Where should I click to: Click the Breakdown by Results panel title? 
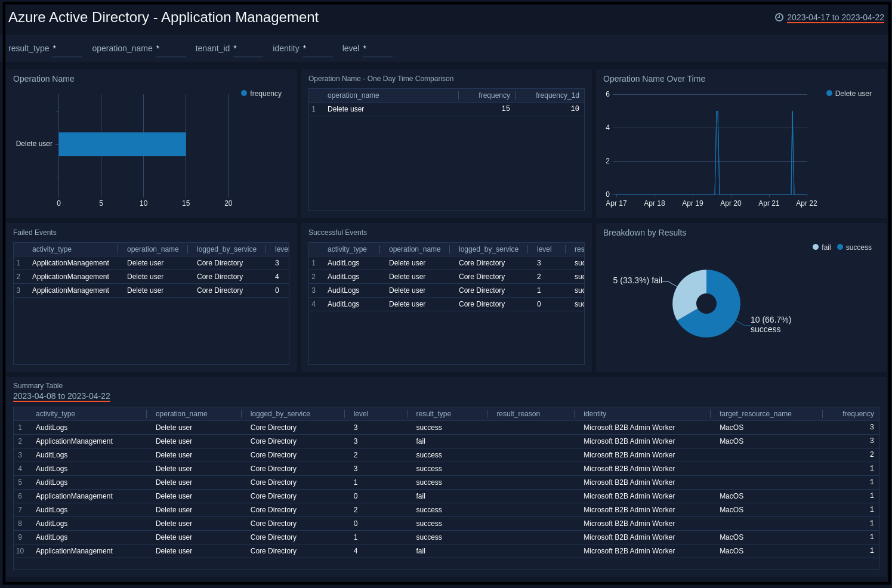click(644, 233)
